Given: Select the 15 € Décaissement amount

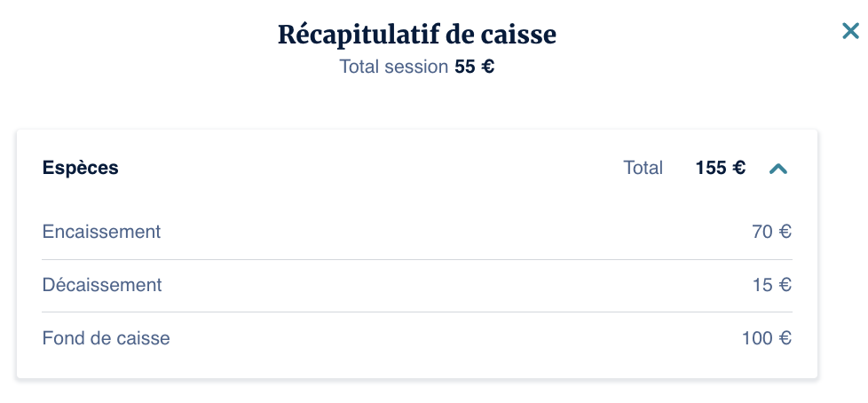Looking at the screenshot, I should pos(771,285).
